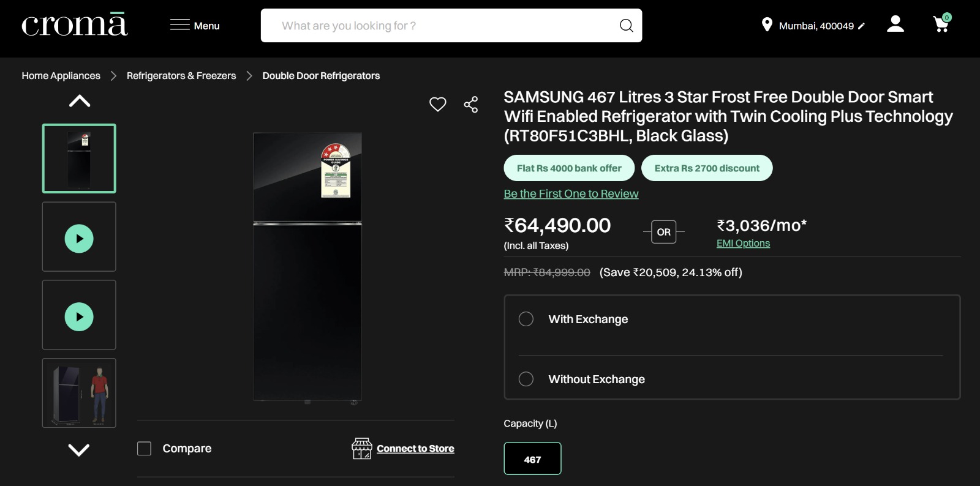Add product to wishlist with heart icon
The image size is (980, 486).
click(x=437, y=105)
